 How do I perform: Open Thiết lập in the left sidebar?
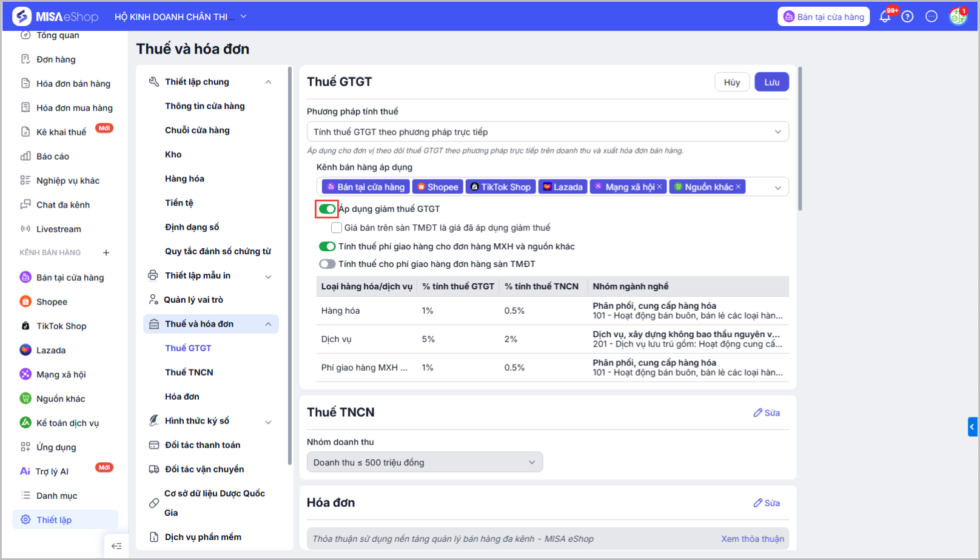click(x=65, y=520)
